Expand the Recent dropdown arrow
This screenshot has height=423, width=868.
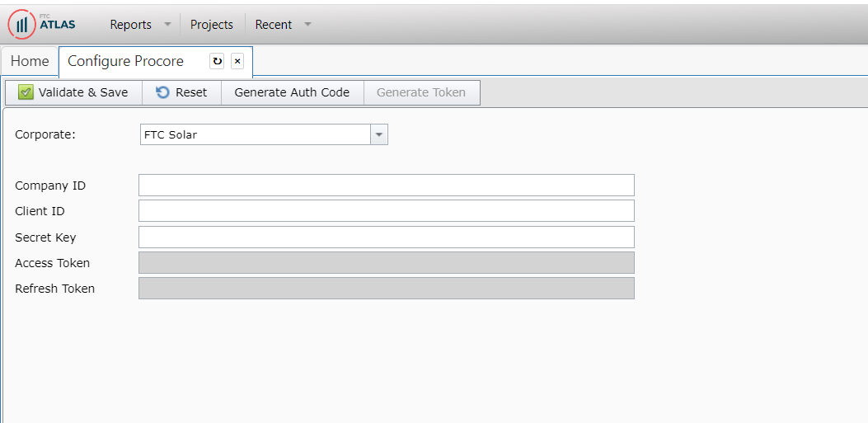click(x=308, y=25)
